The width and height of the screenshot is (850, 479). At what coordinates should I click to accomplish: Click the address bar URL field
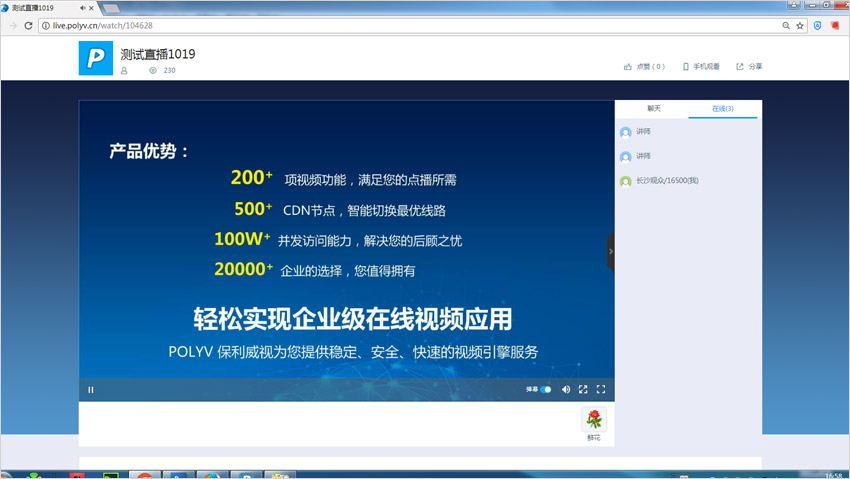400,25
